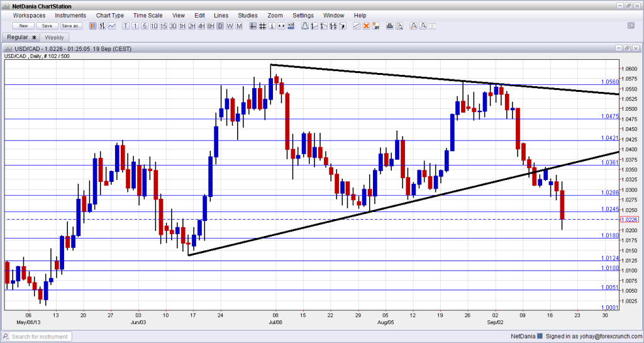Toggle the volume (vol) display icon
644x343 pixels.
pyautogui.click(x=290, y=26)
